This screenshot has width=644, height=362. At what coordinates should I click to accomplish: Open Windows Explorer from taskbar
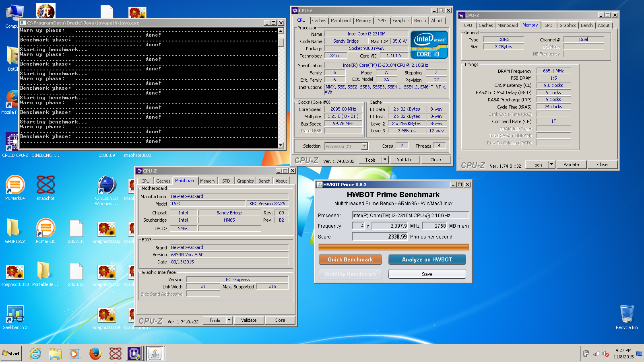[x=55, y=354]
